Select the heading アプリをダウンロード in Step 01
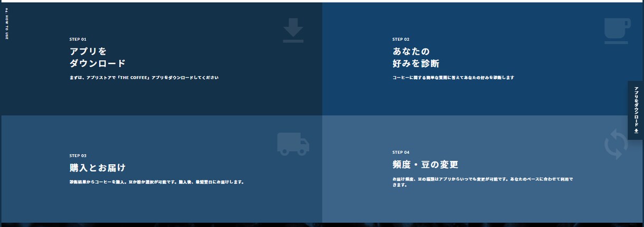This screenshot has width=644, height=227. click(x=98, y=58)
